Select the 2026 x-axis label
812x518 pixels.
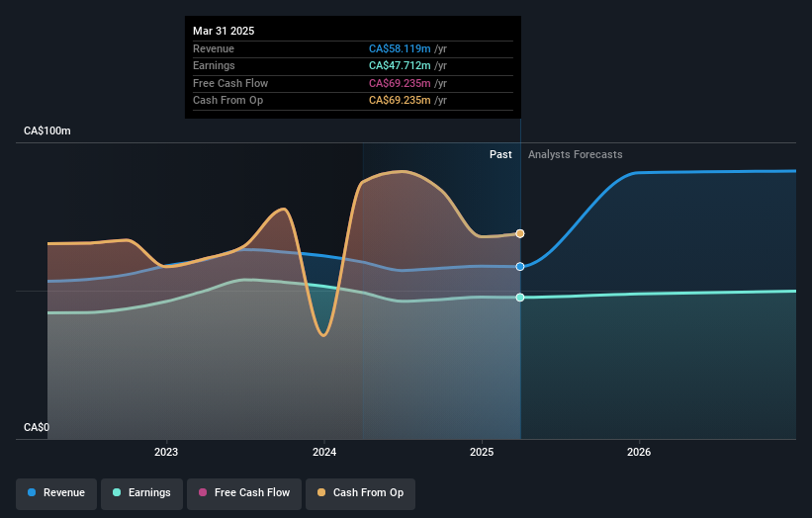point(639,453)
